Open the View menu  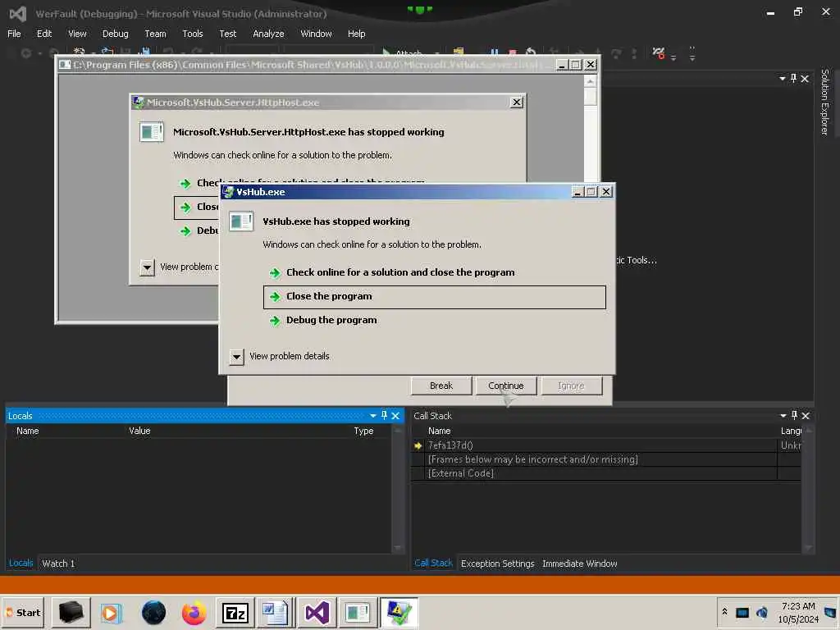coord(77,34)
